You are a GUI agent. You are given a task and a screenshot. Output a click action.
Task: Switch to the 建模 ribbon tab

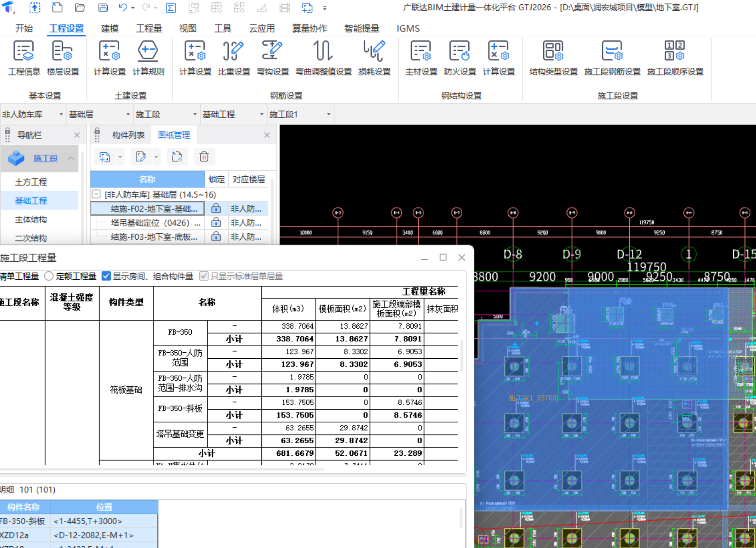click(109, 28)
